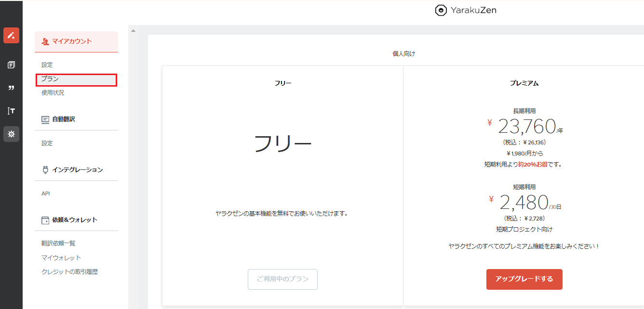This screenshot has width=644, height=309.
Task: Open クレジットの取引履歴 in the sidebar
Action: (x=69, y=271)
